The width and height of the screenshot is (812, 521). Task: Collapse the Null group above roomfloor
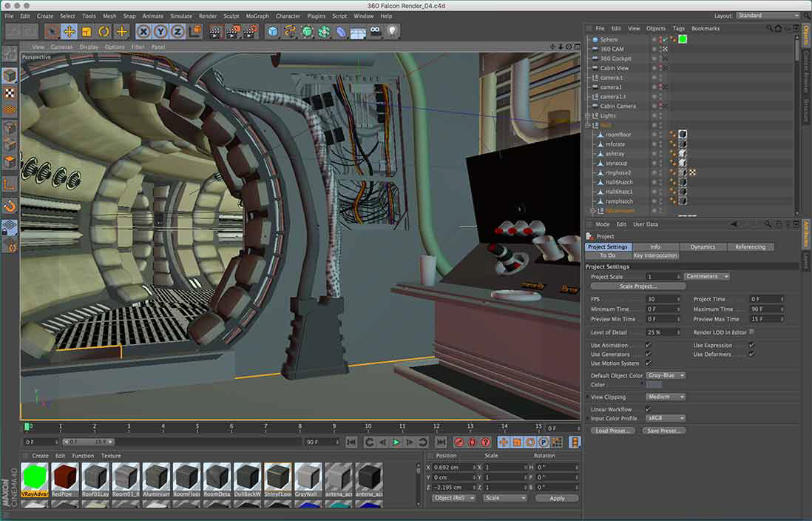[x=588, y=125]
